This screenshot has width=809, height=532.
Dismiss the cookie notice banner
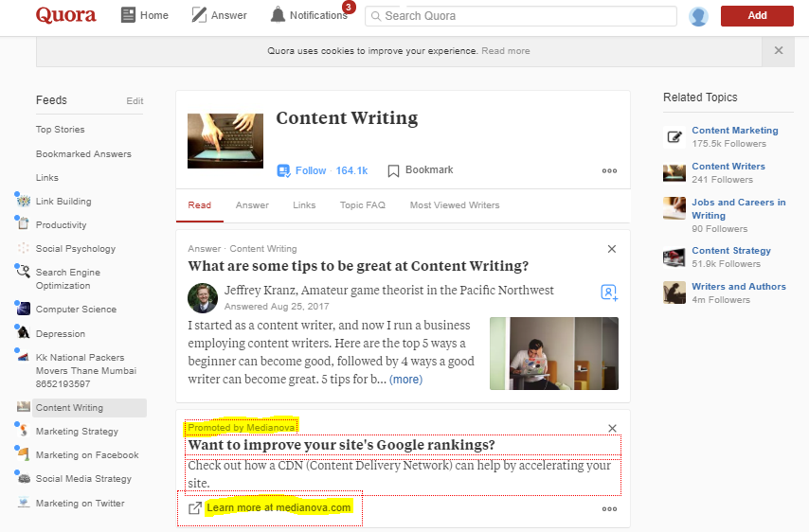[x=779, y=50]
